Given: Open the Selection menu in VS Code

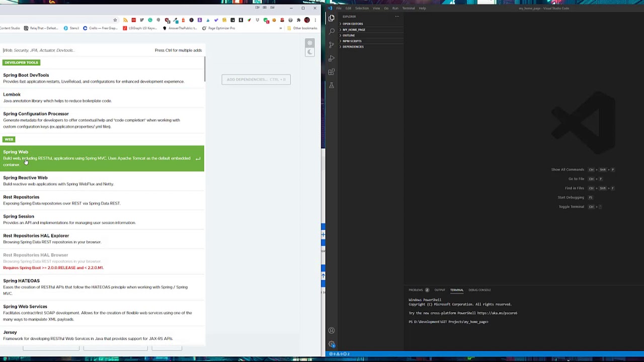Looking at the screenshot, I should tap(362, 8).
